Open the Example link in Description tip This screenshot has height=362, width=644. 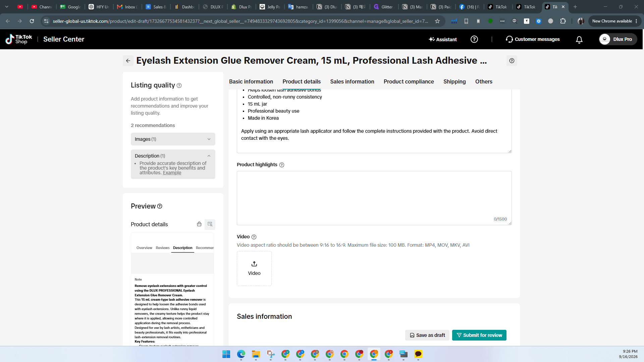tap(172, 173)
